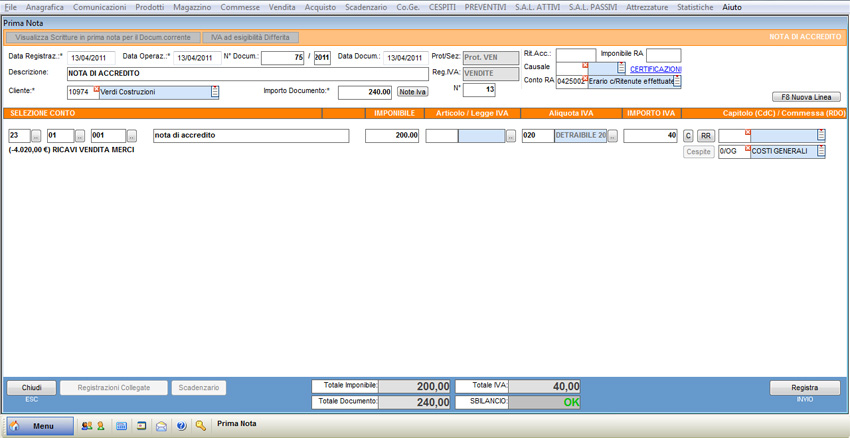This screenshot has height=438, width=850.
Task: Open the CERTIFICAZIONI link
Action: [655, 69]
